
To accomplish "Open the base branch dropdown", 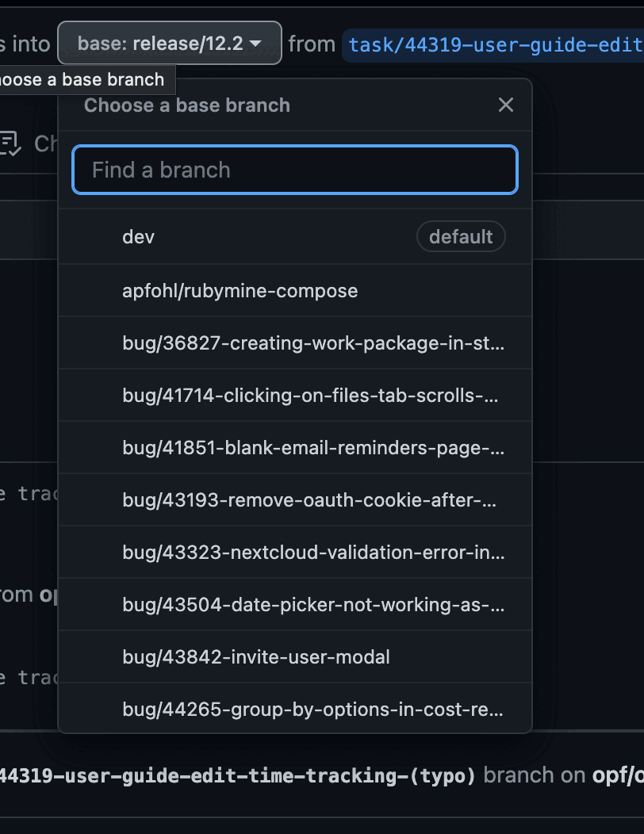I will click(x=169, y=44).
